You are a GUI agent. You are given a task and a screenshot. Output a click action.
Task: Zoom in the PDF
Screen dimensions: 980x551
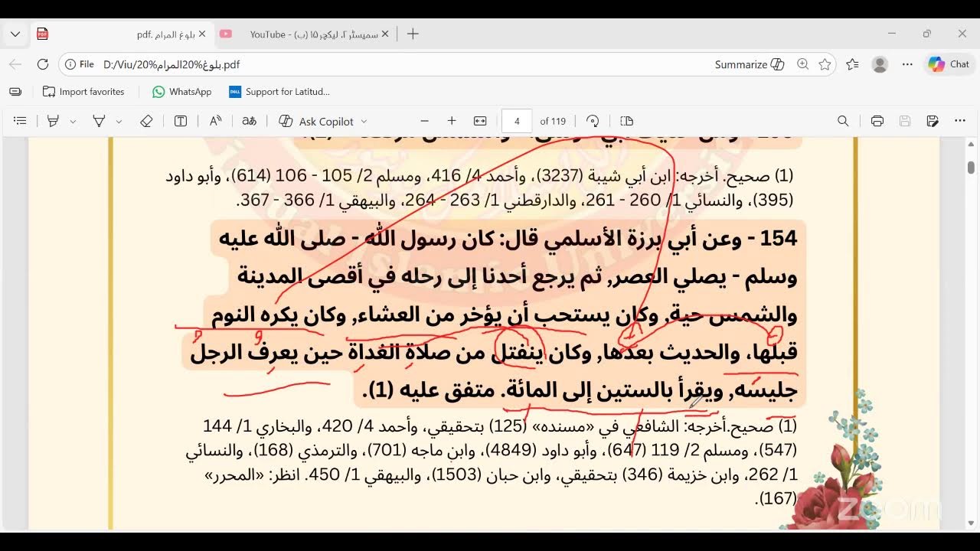(452, 121)
